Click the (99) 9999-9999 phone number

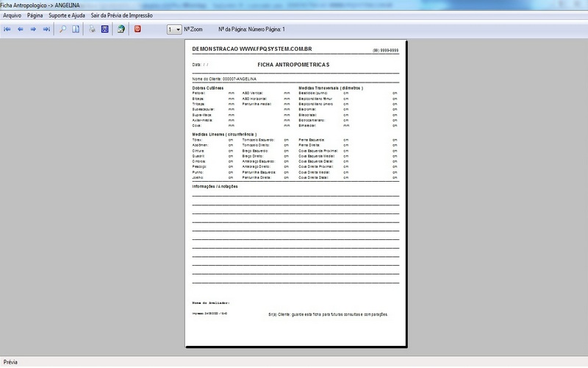[x=385, y=50]
